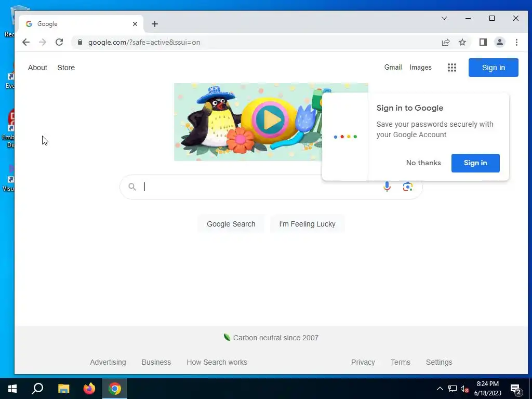Open the Google apps grid
The width and height of the screenshot is (532, 399).
(451, 68)
